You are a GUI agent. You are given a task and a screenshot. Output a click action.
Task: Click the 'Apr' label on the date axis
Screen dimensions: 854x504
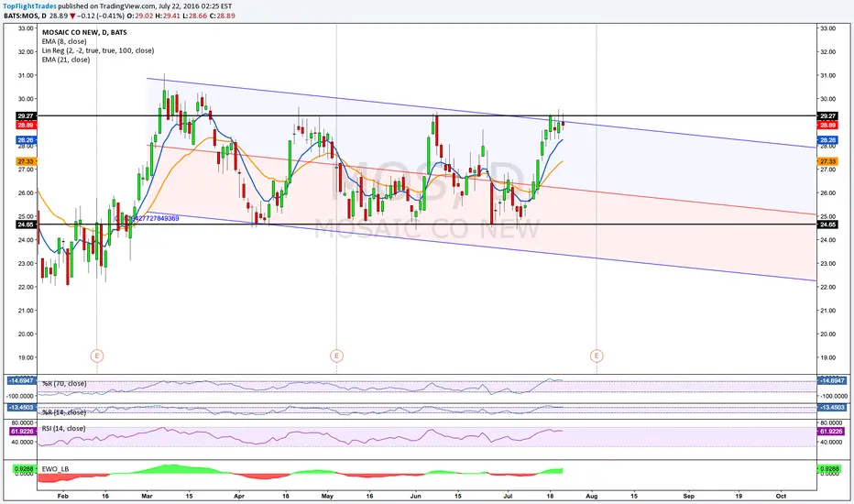(238, 497)
